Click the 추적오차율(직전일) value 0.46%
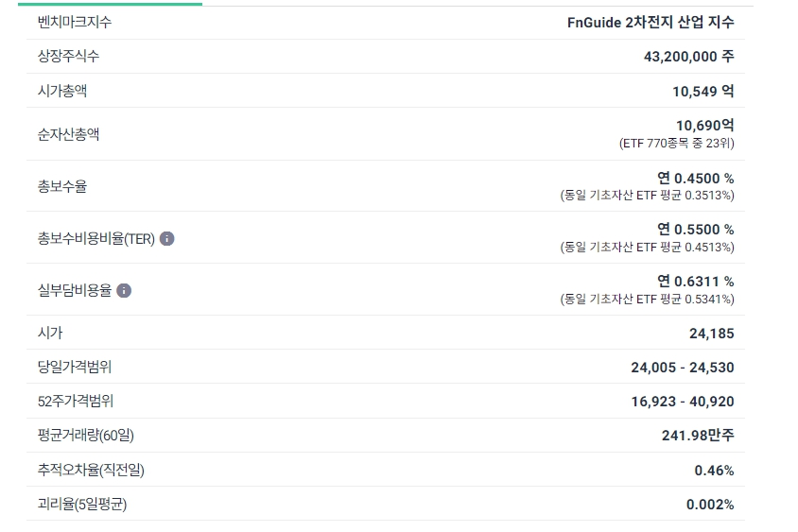 [714, 471]
